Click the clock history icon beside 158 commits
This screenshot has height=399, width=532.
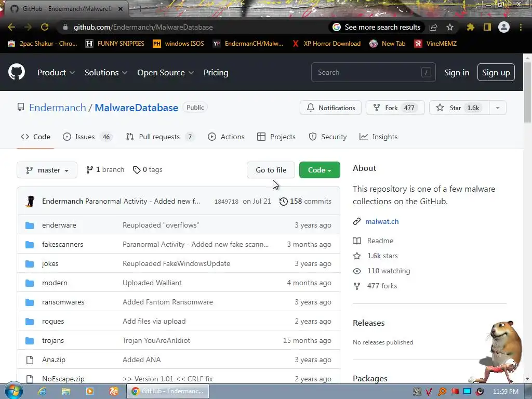(283, 202)
